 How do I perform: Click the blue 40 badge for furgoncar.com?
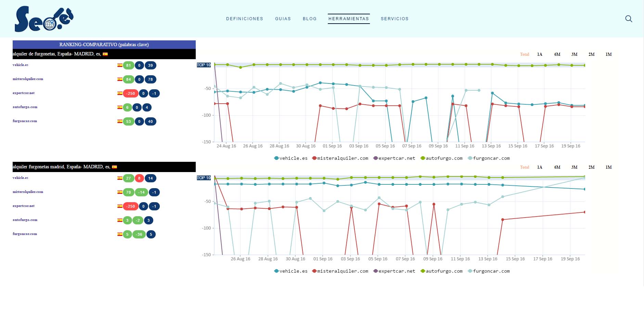click(151, 121)
